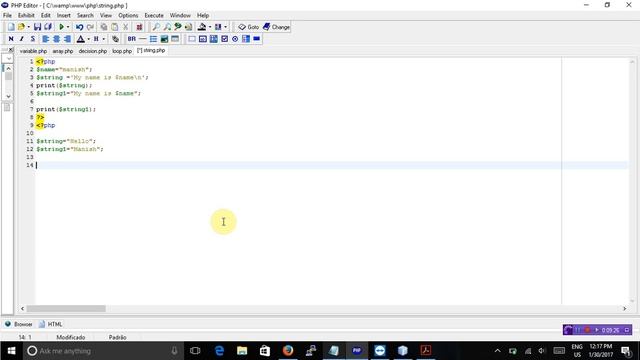
Task: Open the Search menu
Action: (x=85, y=16)
